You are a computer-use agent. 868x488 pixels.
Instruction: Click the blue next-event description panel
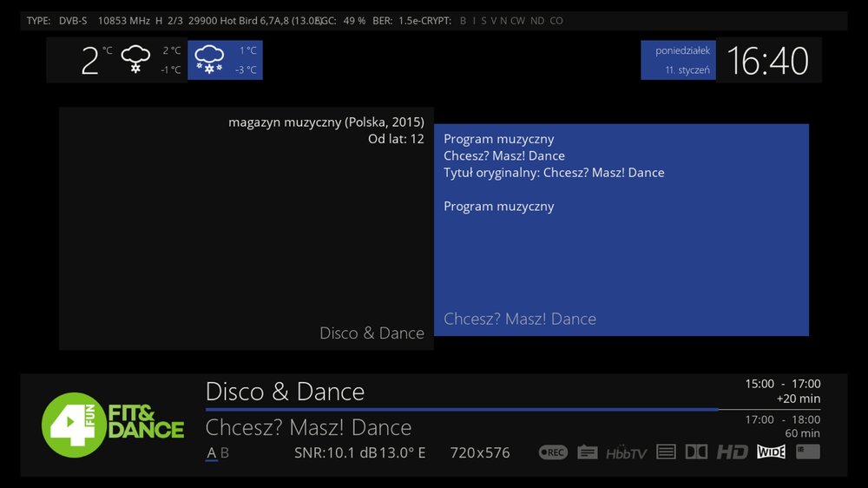click(621, 230)
